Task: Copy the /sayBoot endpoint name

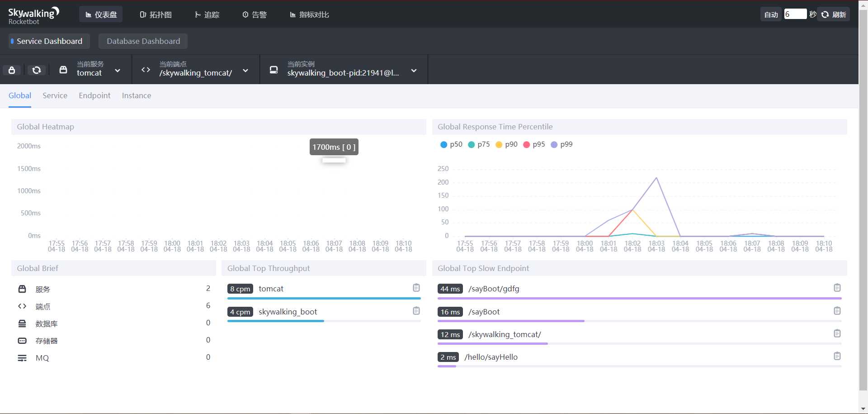Action: 837,311
